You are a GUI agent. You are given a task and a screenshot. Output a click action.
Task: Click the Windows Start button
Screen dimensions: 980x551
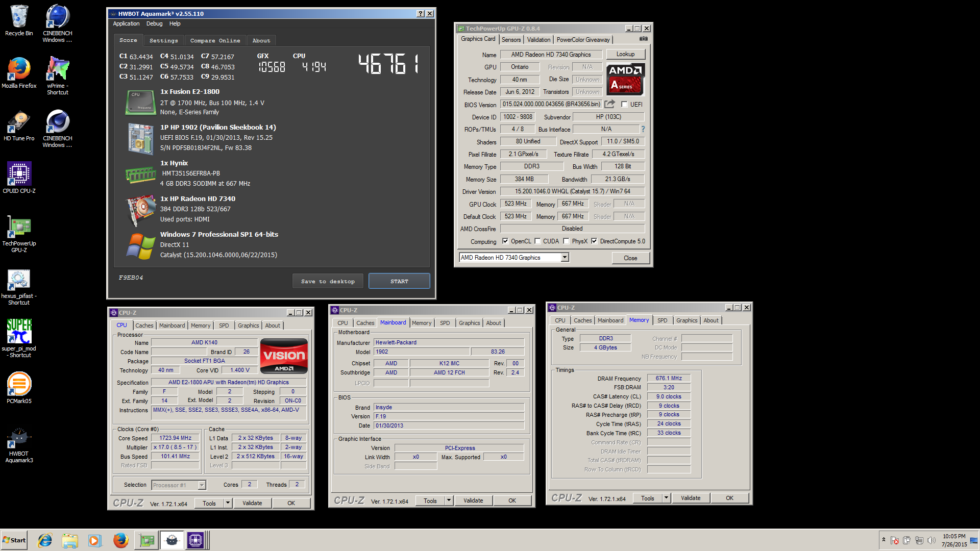click(x=14, y=540)
